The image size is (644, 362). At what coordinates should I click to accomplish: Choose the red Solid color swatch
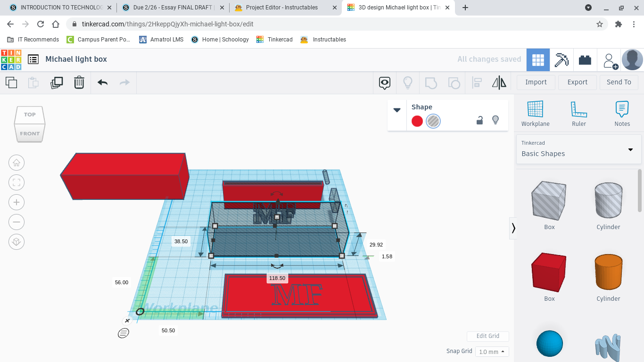coord(417,121)
